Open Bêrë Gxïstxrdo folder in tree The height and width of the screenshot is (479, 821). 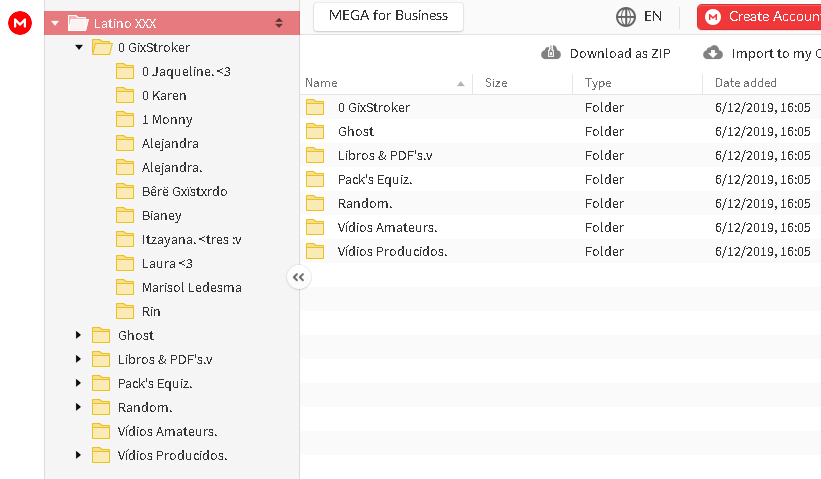click(x=184, y=192)
